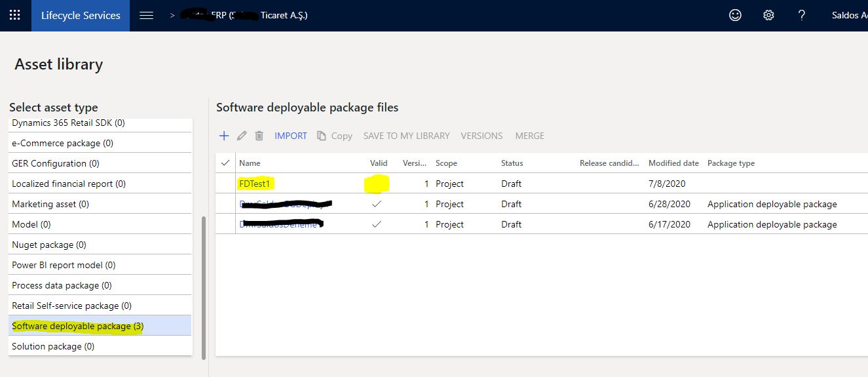Sort by Package type column header
The image size is (868, 377).
731,163
